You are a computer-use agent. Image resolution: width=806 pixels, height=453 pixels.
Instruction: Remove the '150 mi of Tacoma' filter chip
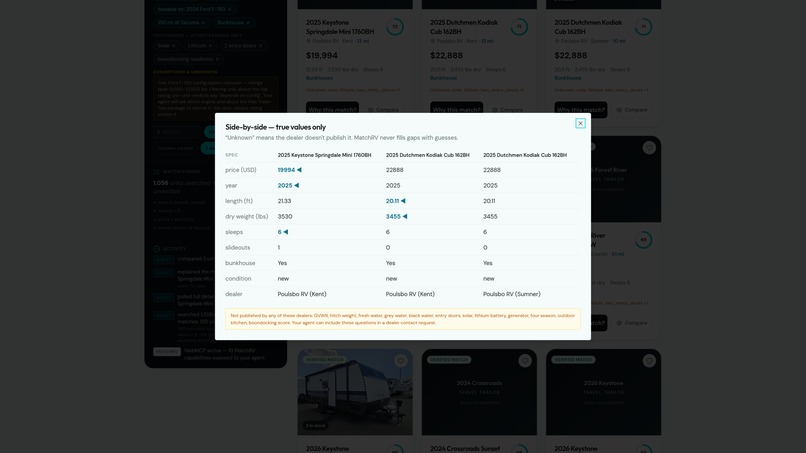coord(204,23)
